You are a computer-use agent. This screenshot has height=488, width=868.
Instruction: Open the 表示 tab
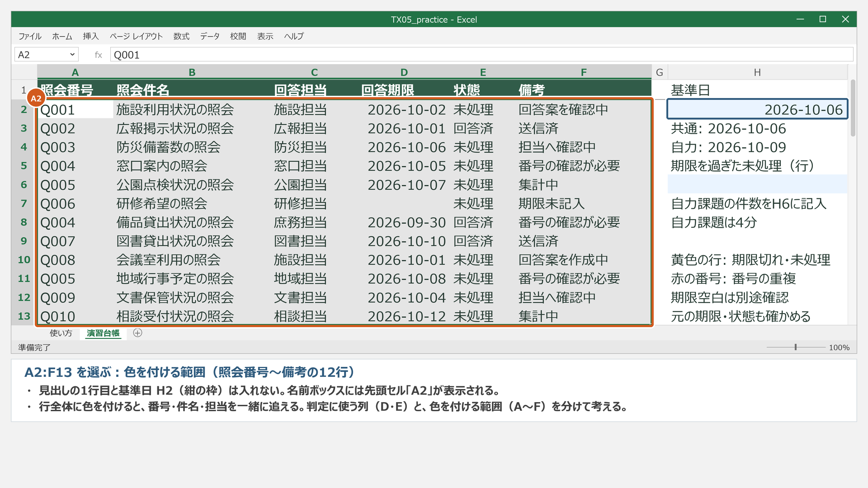click(x=265, y=36)
